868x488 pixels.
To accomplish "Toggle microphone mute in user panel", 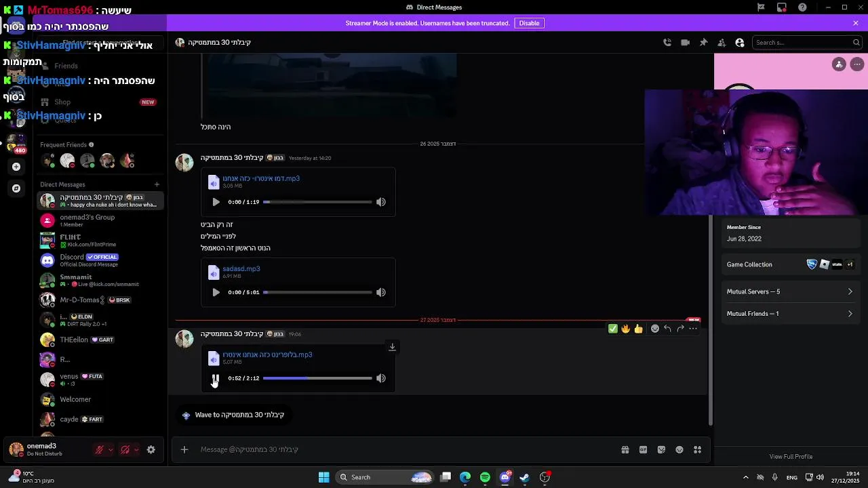I will tap(100, 449).
